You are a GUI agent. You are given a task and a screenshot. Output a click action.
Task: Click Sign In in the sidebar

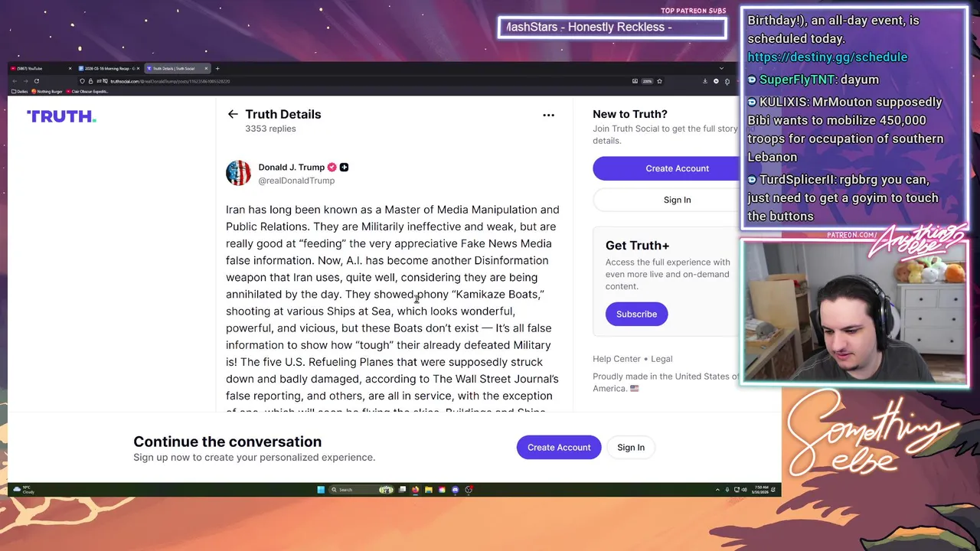666,200
